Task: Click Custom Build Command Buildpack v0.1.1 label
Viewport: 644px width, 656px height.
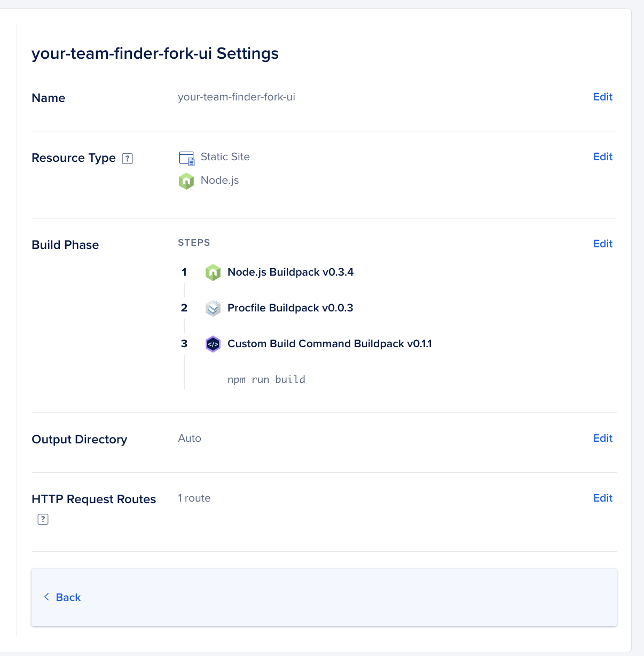Action: tap(329, 344)
